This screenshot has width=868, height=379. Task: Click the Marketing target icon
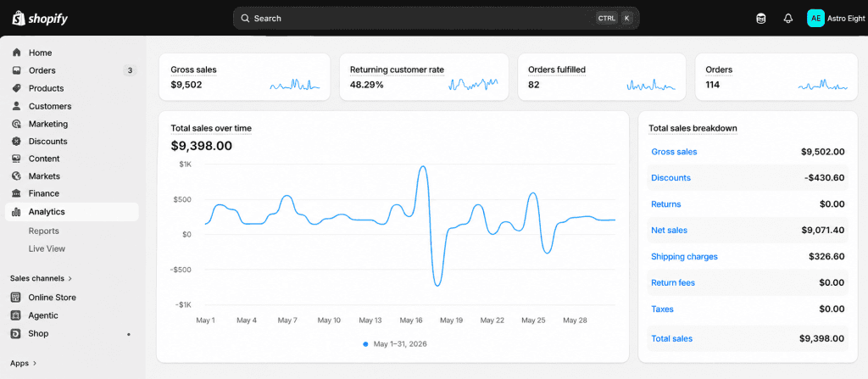pos(17,124)
